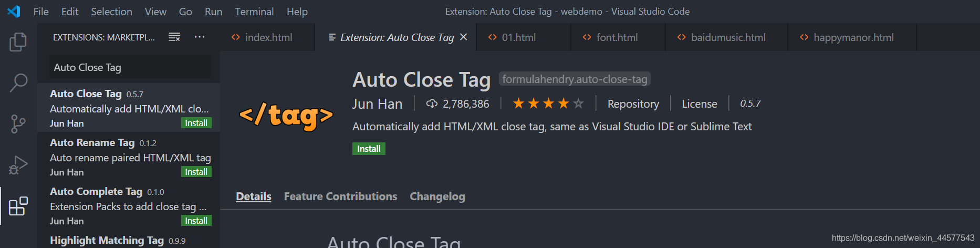Select the Feature Contributions tab
This screenshot has height=248, width=980.
click(340, 197)
